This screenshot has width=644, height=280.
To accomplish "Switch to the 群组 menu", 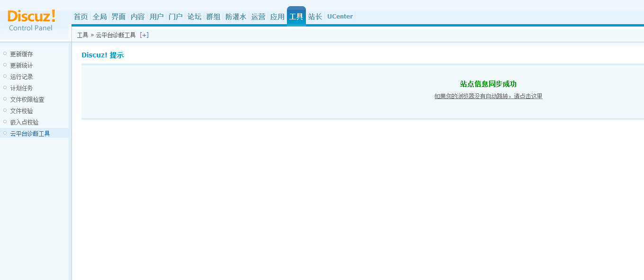I will [x=214, y=17].
